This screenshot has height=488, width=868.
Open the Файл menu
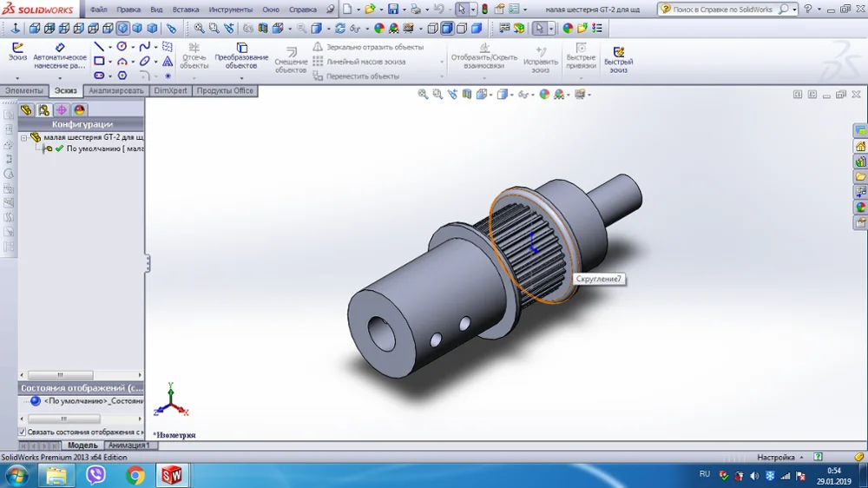click(x=99, y=10)
